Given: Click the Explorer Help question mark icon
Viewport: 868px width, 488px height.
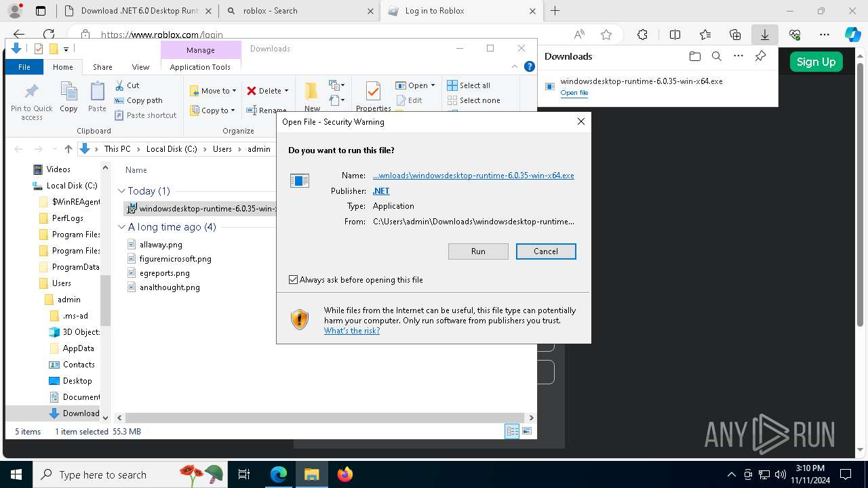Looking at the screenshot, I should coord(530,66).
